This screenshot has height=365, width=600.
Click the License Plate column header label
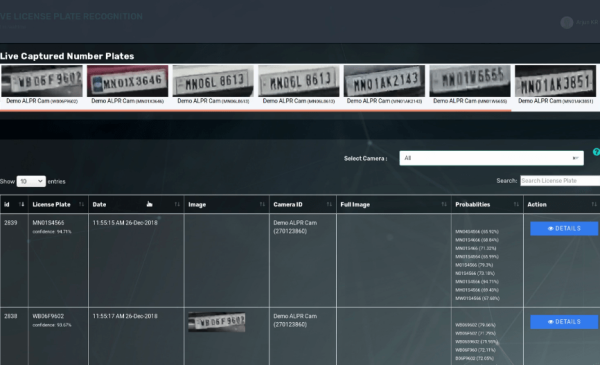pos(51,204)
